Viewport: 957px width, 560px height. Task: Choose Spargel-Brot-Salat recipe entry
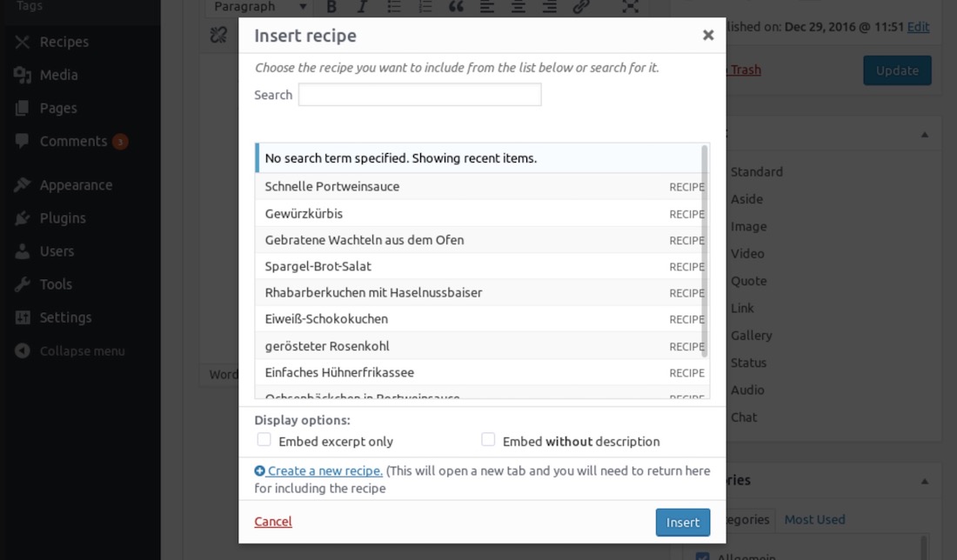[x=318, y=266]
